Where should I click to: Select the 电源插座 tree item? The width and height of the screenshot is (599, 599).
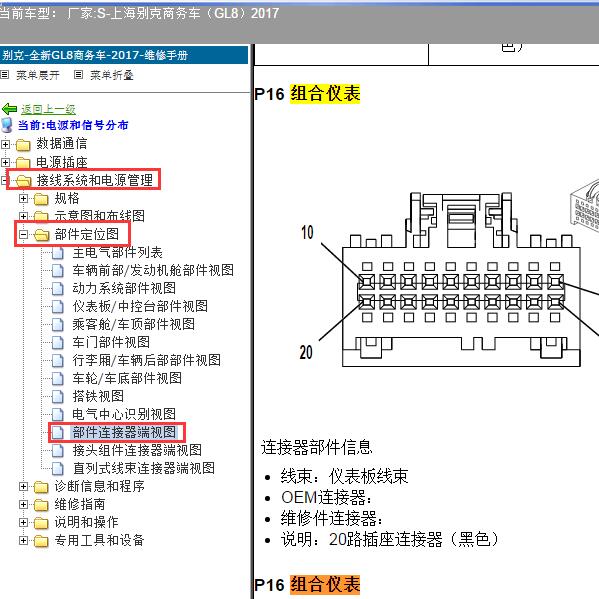pos(62,162)
